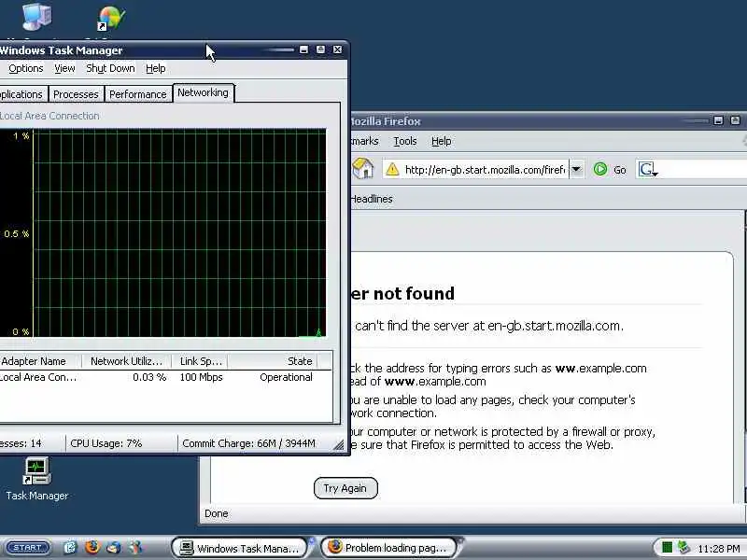Viewport: 747px width, 560px height.
Task: Click the Done status bar text
Action: coord(217,513)
